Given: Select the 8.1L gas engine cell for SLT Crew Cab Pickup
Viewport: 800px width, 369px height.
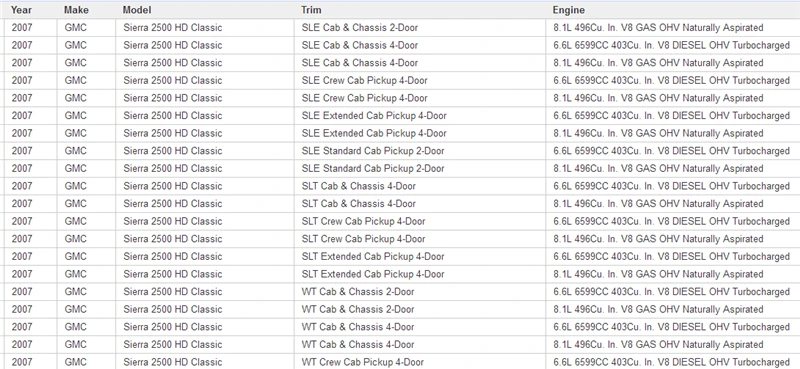Looking at the screenshot, I should 673,239.
